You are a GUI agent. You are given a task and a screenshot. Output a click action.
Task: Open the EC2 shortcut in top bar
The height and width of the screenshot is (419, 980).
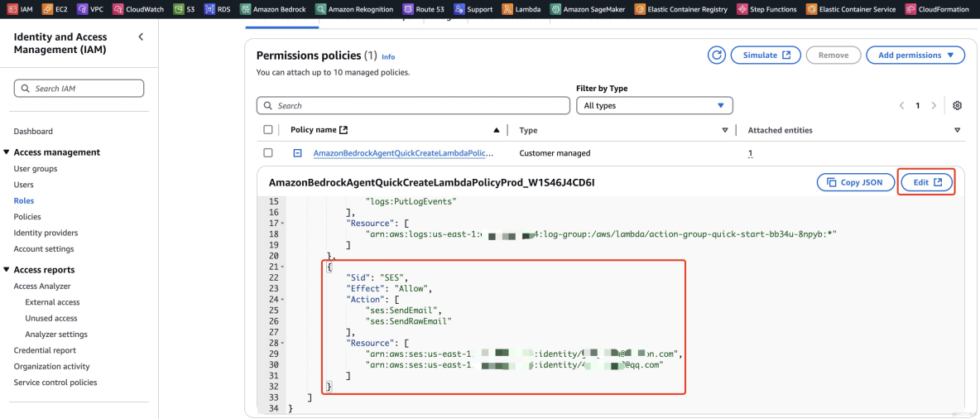[x=56, y=9]
